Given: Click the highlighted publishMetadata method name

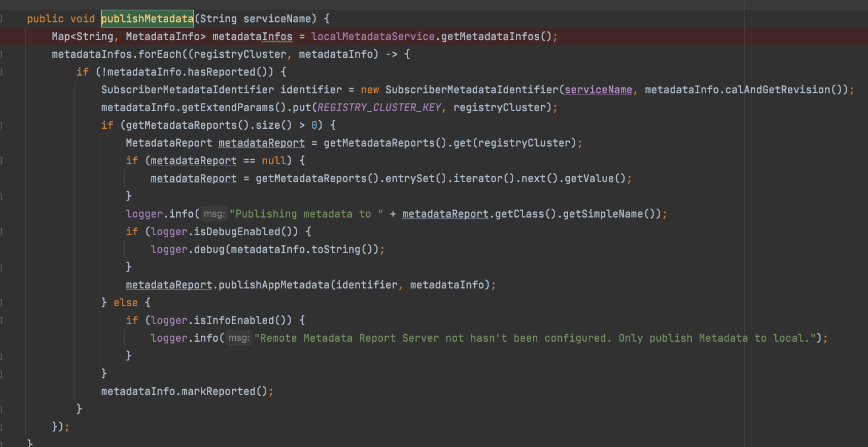Looking at the screenshot, I should pos(148,18).
